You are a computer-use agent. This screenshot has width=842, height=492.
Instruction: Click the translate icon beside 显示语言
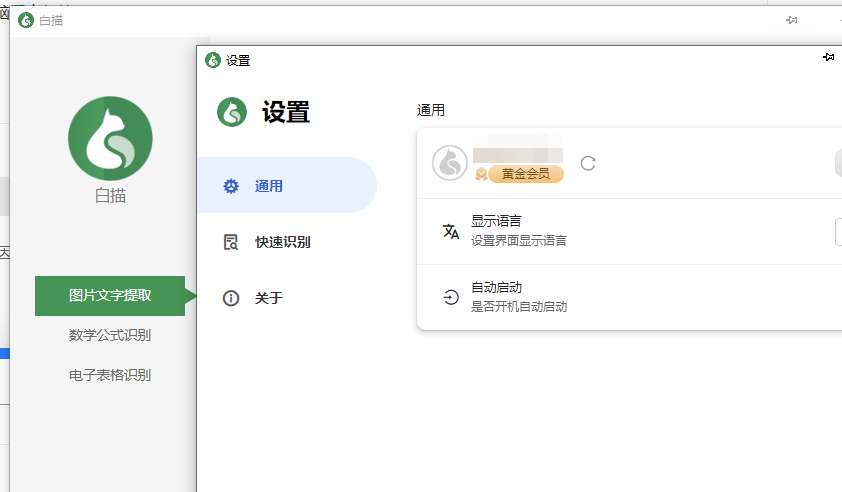click(451, 232)
